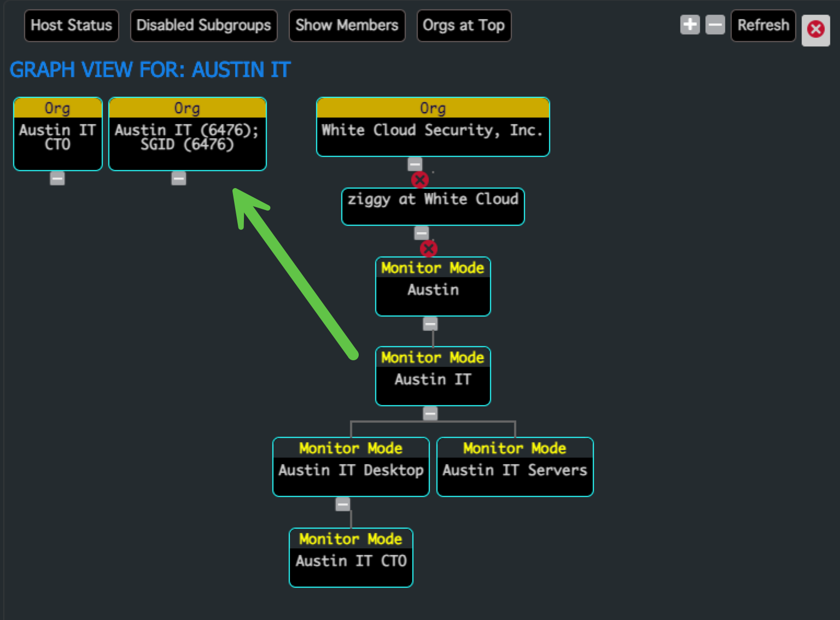Select the Austin IT Servers node

tap(514, 467)
